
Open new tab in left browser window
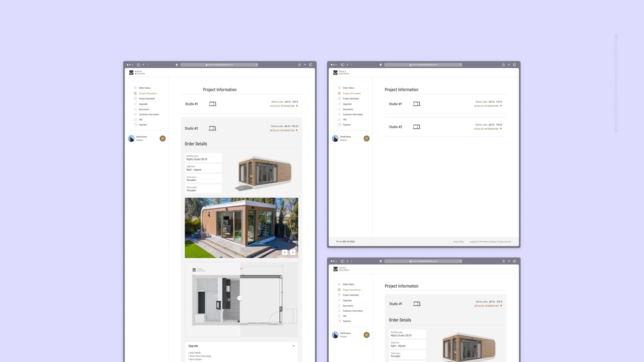point(305,65)
